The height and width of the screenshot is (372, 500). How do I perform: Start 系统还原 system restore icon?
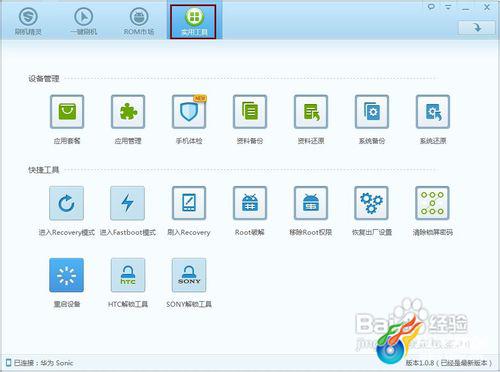[x=433, y=112]
